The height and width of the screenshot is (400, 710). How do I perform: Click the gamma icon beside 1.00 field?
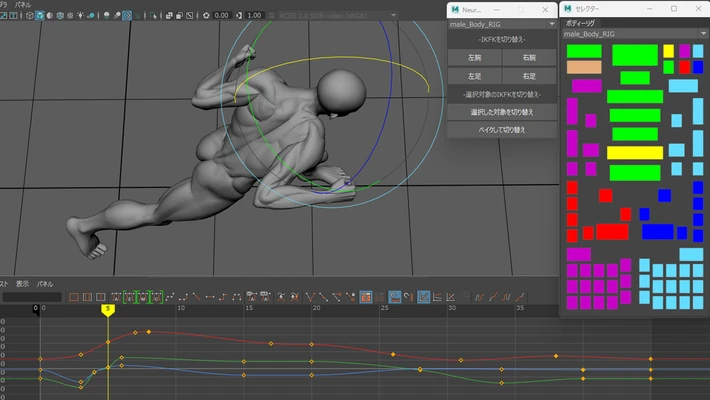239,15
